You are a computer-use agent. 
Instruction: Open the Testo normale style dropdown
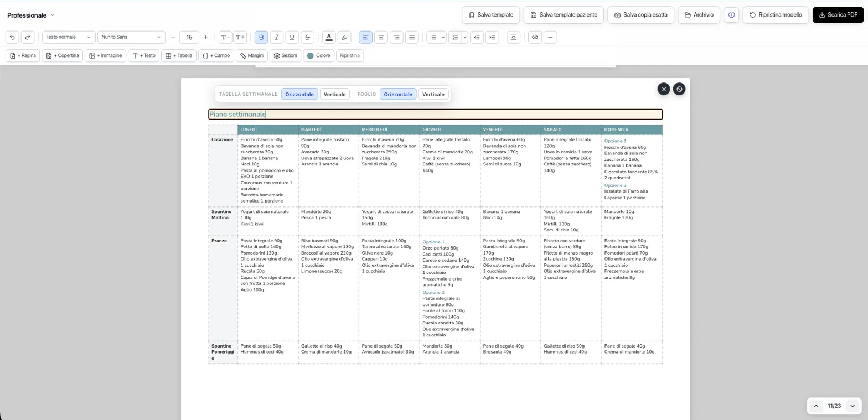[69, 37]
